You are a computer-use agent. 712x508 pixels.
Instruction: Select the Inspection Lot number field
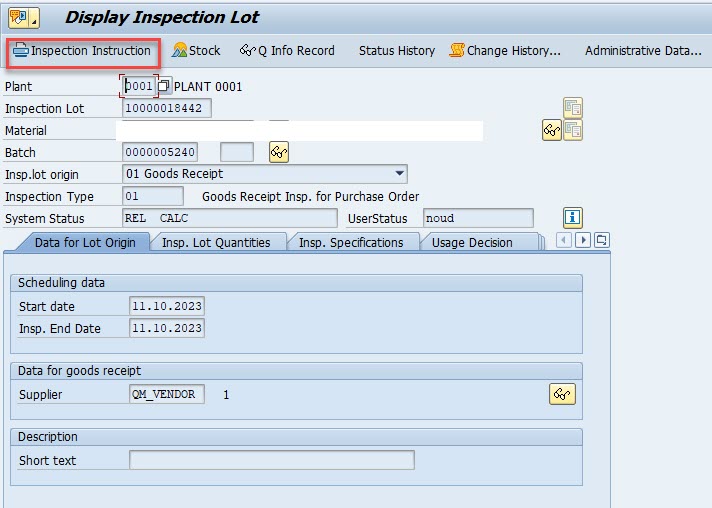click(167, 108)
